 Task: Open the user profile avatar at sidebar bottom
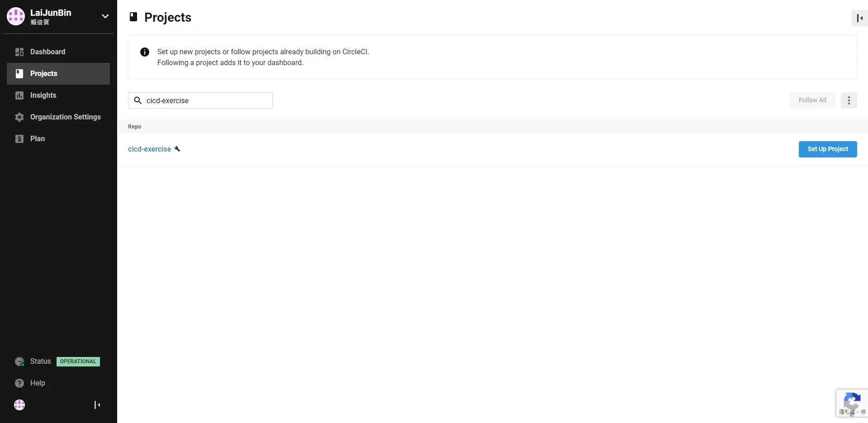point(19,405)
